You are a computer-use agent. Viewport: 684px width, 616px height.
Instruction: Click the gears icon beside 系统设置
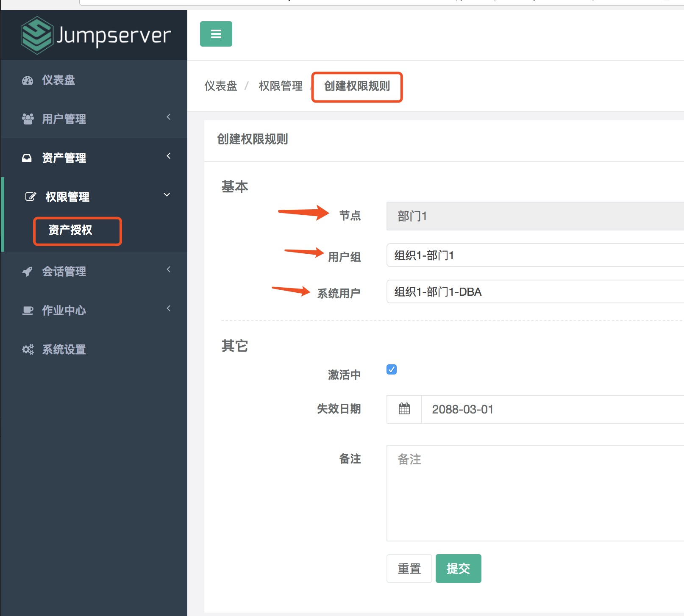[28, 350]
